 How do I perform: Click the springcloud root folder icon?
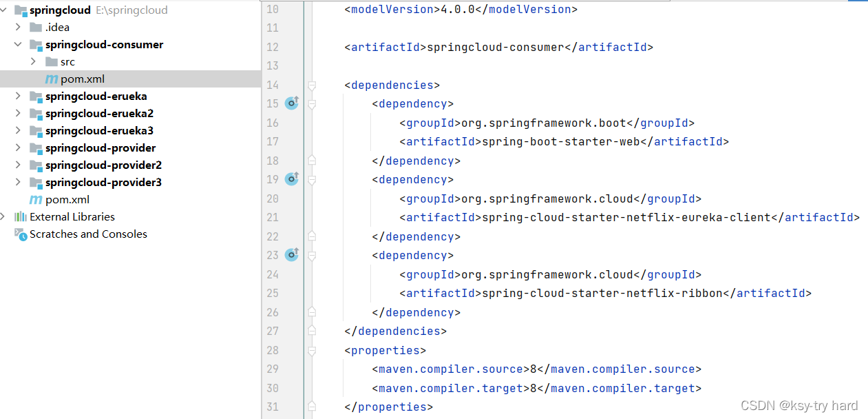21,10
